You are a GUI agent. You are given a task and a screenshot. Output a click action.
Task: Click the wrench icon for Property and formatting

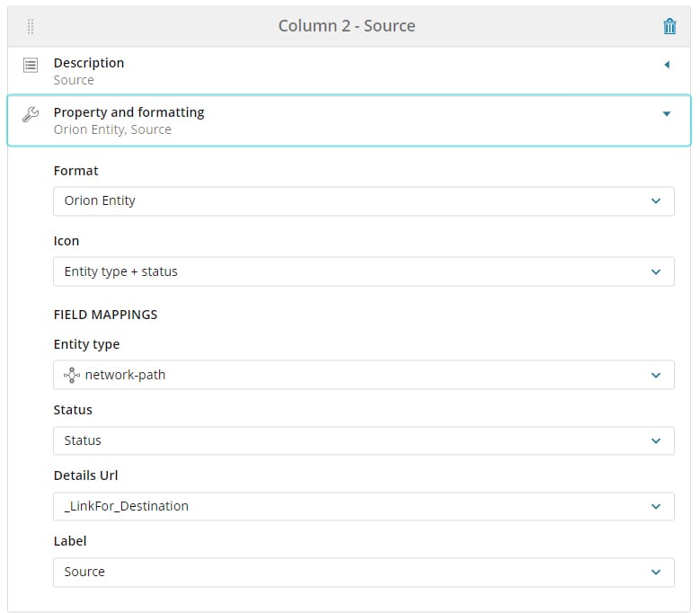pos(31,114)
